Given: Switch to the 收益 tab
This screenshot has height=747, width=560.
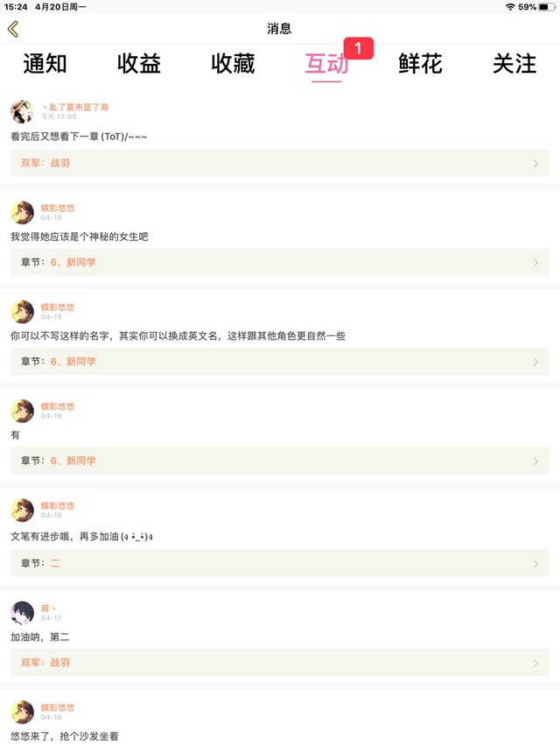Looking at the screenshot, I should 139,63.
